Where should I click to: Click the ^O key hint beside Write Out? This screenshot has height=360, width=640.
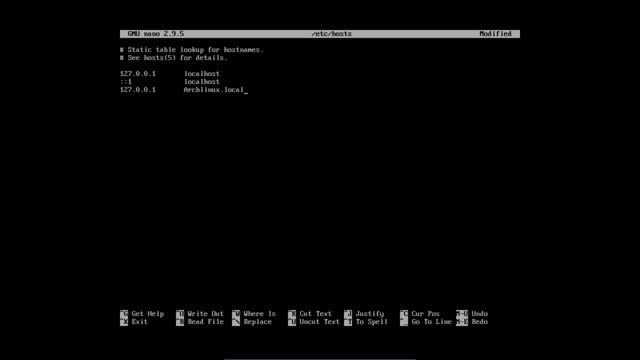click(180, 314)
